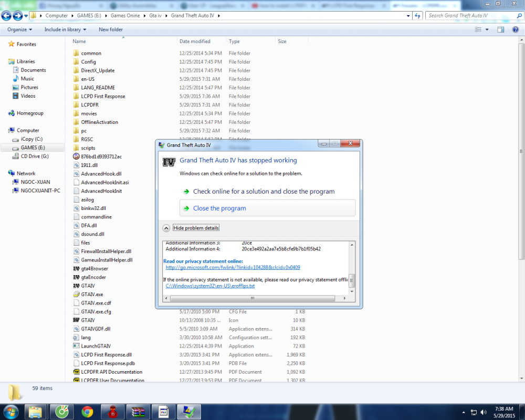Click the Back navigation arrow
Image resolution: width=525 pixels, height=420 pixels.
tap(6, 16)
